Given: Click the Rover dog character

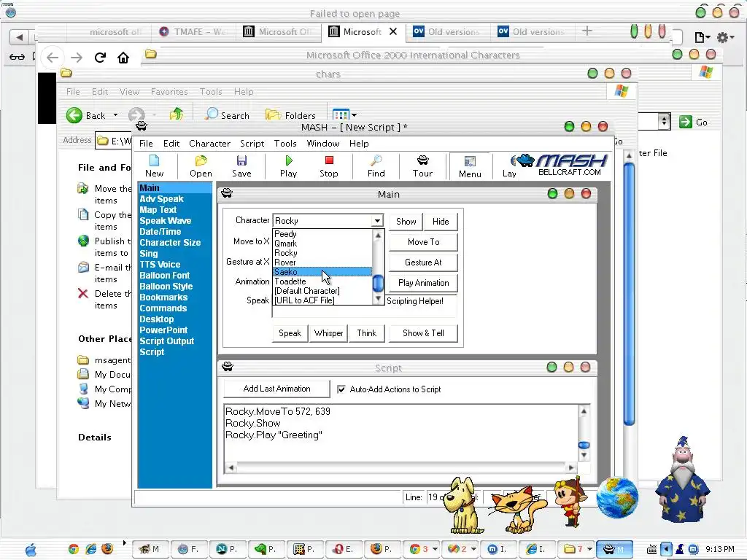Looking at the screenshot, I should click(x=463, y=505).
